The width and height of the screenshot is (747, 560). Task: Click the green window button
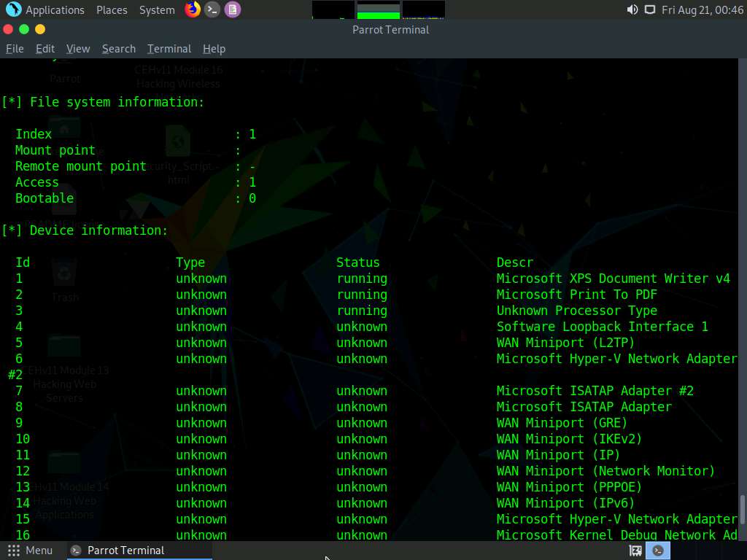tap(24, 29)
